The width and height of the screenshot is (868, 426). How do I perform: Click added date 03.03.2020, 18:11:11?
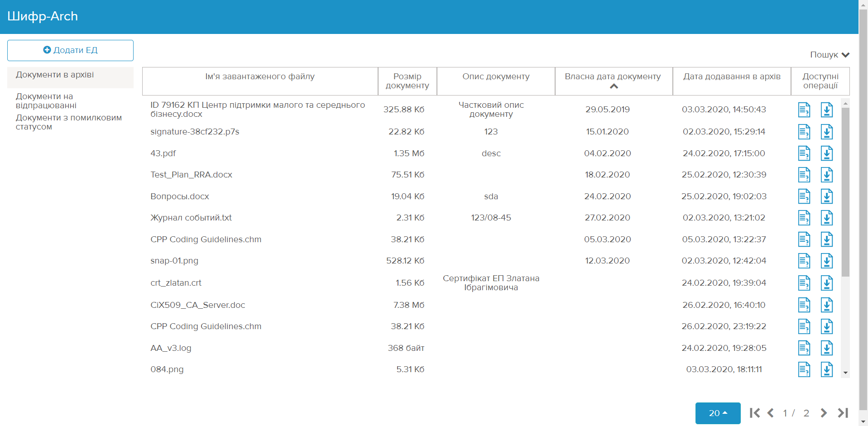point(724,369)
